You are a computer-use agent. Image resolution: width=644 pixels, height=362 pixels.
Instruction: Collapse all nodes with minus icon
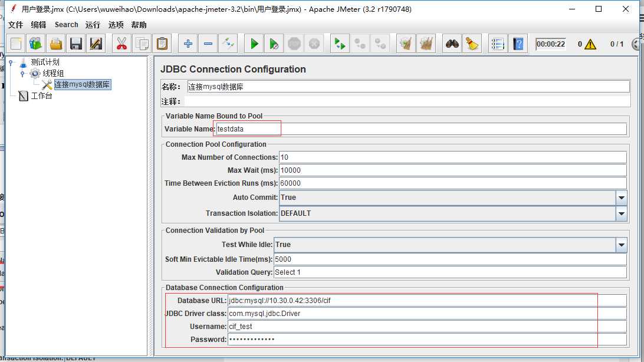208,44
